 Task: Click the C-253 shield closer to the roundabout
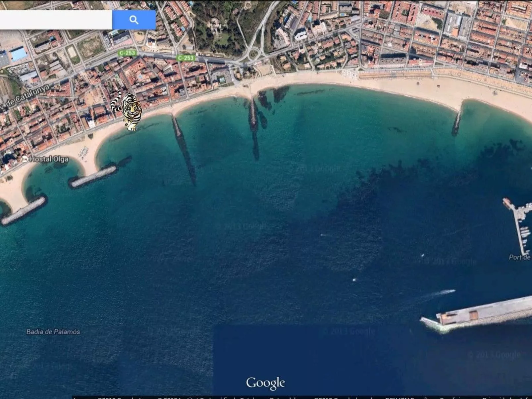186,58
